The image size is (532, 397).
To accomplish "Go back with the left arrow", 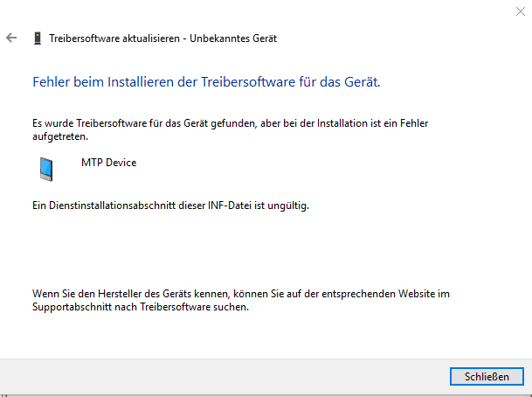I will [x=11, y=38].
